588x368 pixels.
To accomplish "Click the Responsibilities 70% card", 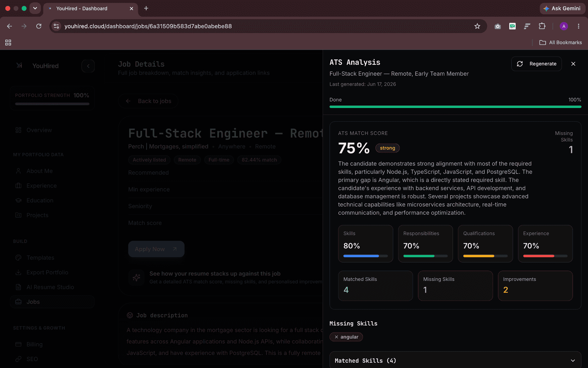I will (x=425, y=244).
